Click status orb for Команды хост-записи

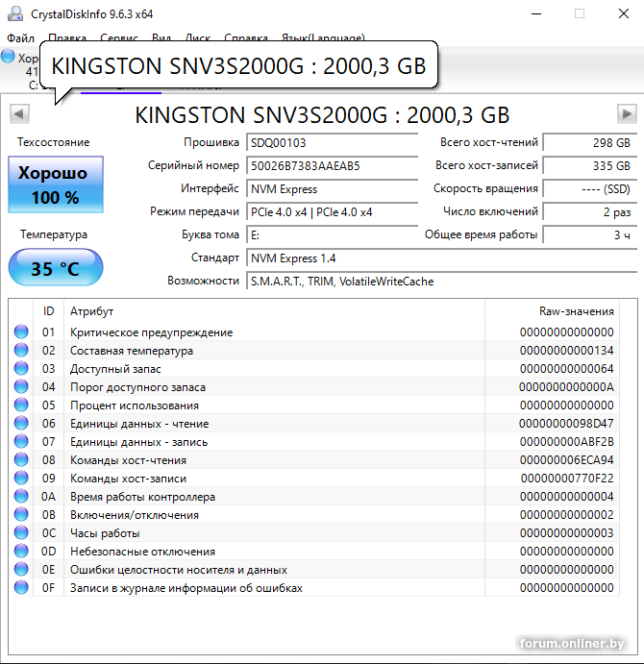[21, 478]
